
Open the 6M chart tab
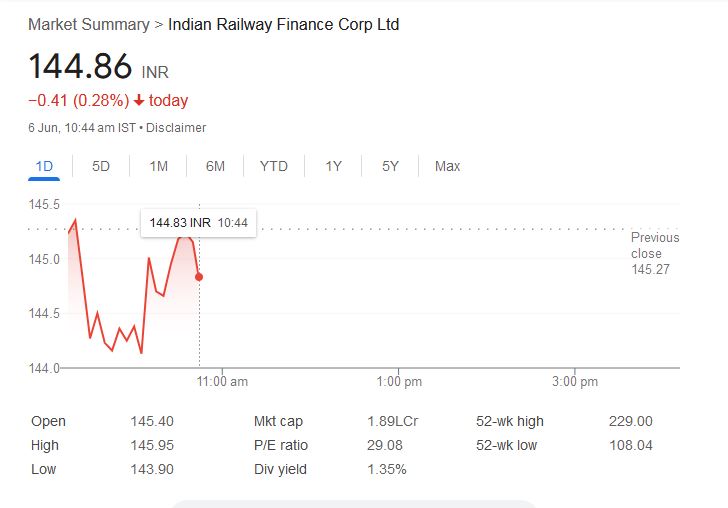[x=215, y=166]
